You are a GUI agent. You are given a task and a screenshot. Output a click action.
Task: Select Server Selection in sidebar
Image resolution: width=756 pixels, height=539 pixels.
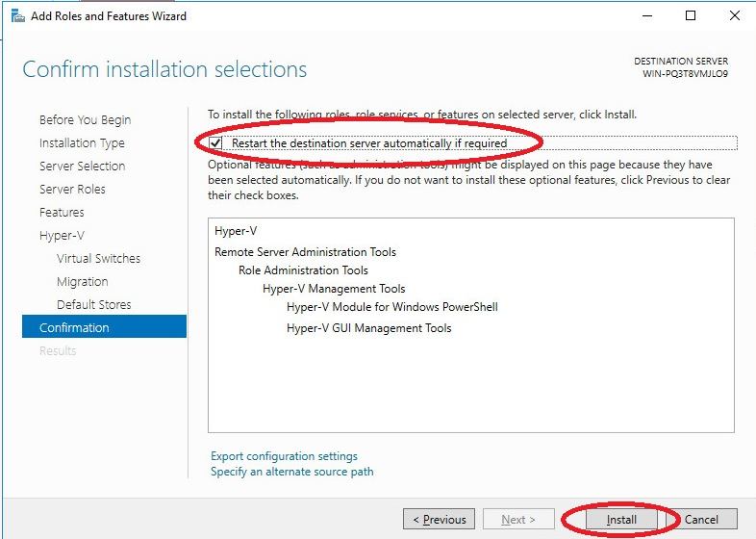pyautogui.click(x=82, y=167)
